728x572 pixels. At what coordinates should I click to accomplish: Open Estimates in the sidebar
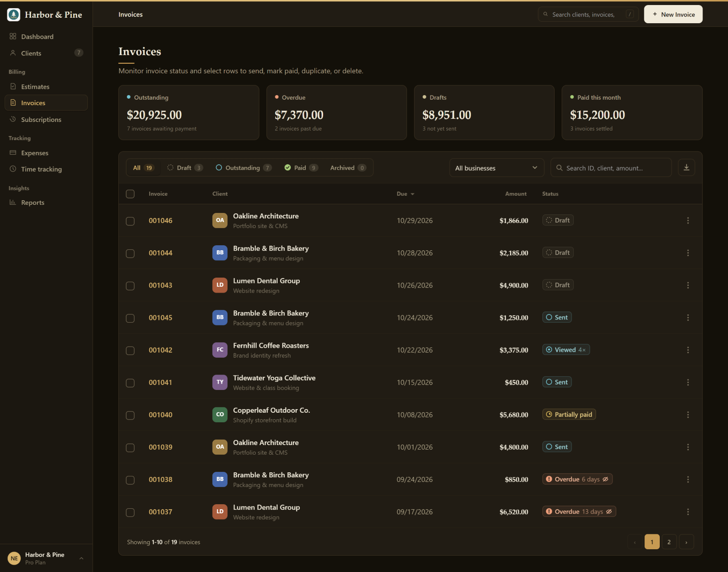tap(46, 86)
